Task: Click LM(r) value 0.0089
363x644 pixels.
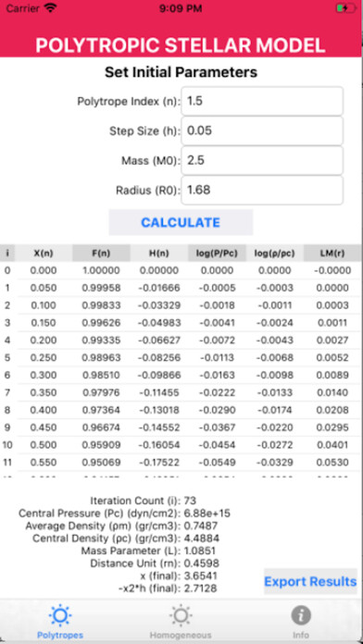Action: [332, 376]
